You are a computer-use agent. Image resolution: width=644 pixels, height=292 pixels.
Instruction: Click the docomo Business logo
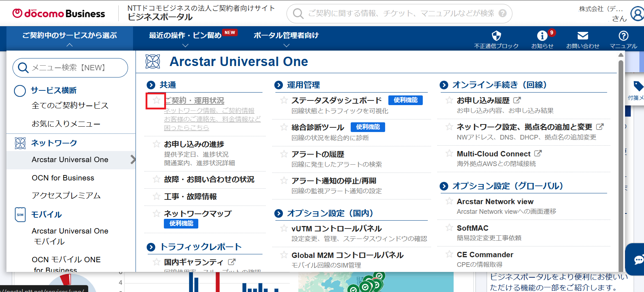[x=59, y=13]
